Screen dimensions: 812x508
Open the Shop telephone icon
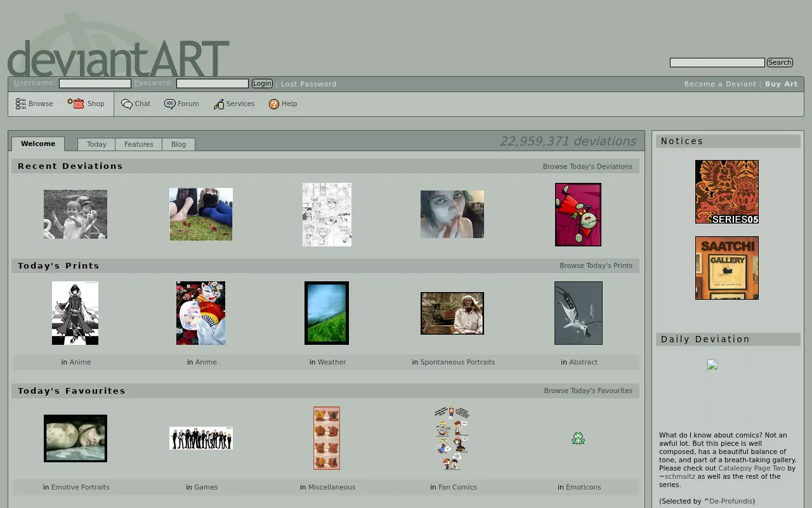click(x=76, y=104)
